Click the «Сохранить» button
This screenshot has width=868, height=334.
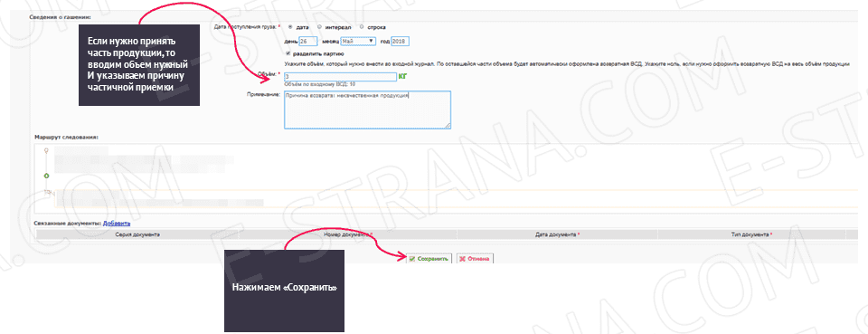click(x=429, y=259)
